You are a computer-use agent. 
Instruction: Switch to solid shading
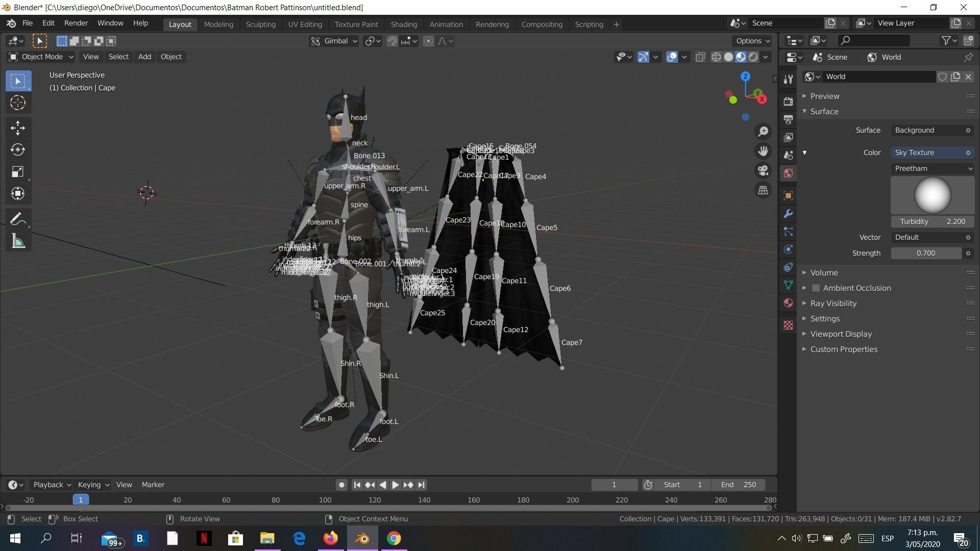pyautogui.click(x=728, y=57)
